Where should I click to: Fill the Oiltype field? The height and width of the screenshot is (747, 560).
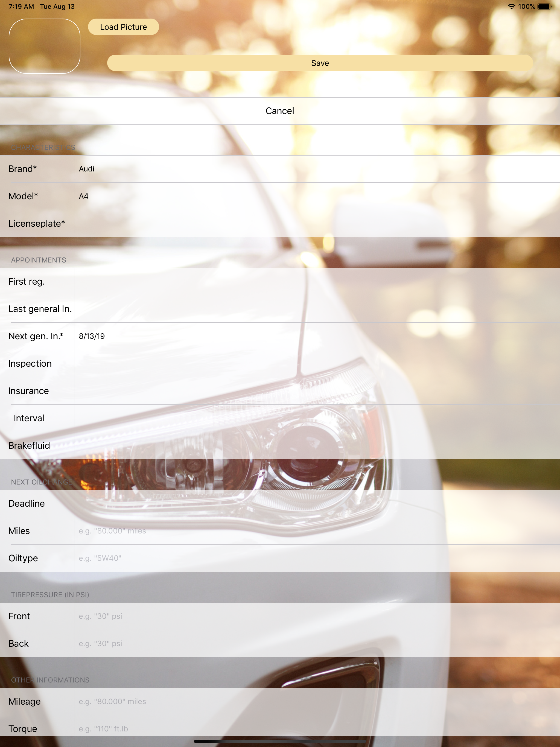click(317, 558)
